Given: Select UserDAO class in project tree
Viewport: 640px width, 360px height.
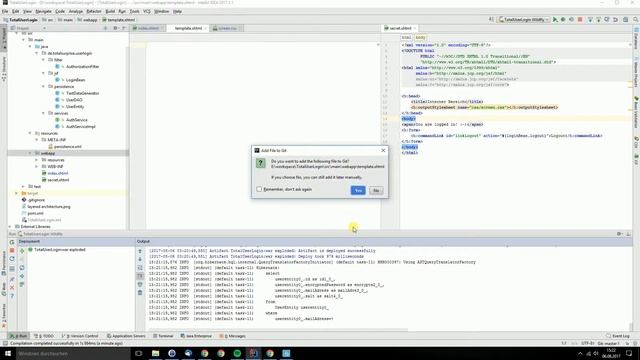Looking at the screenshot, I should pyautogui.click(x=74, y=100).
